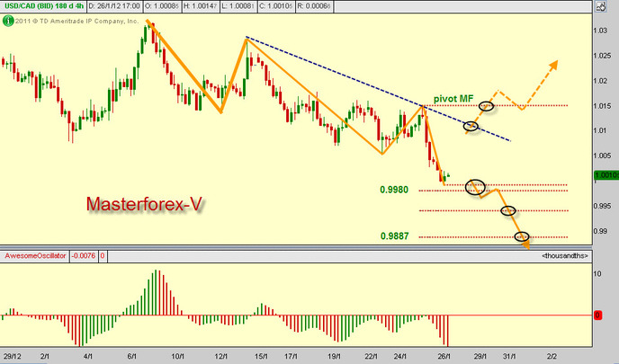Click the -0.0076 oscillator value box

pyautogui.click(x=84, y=256)
